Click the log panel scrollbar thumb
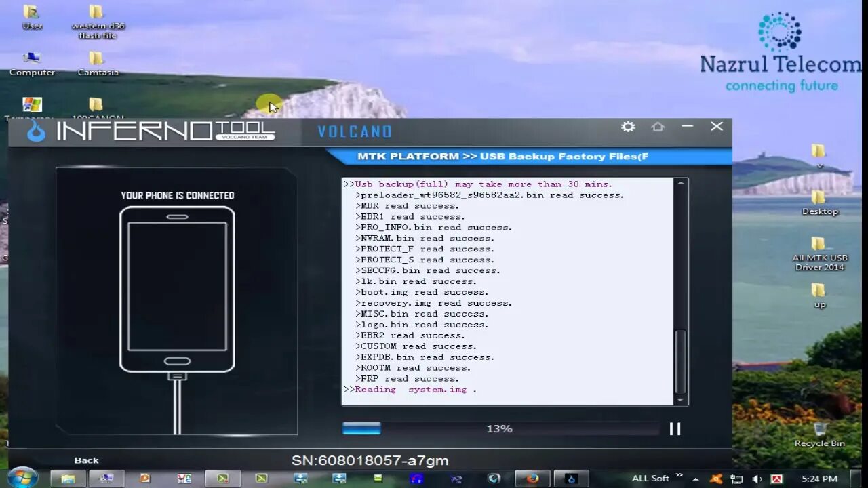This screenshot has height=488, width=868. 681,361
